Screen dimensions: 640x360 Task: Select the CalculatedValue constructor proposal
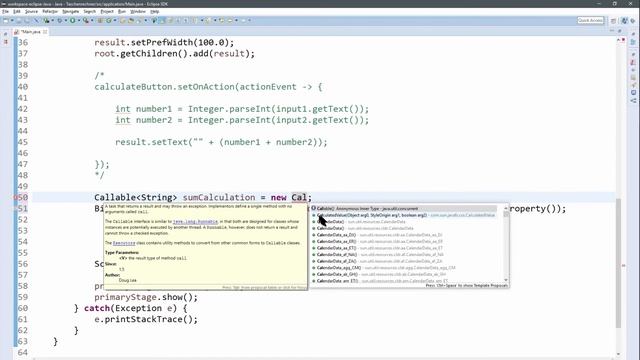tap(404, 215)
